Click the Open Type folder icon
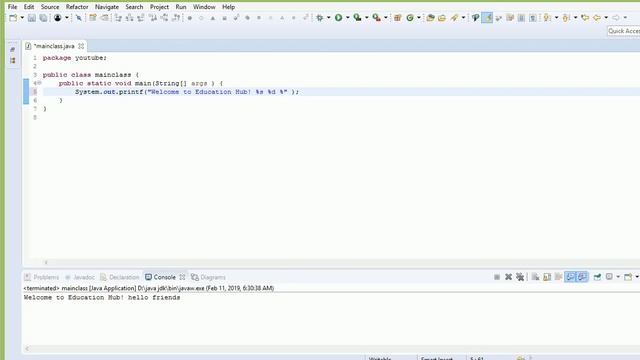This screenshot has height=360, width=640. [430, 18]
